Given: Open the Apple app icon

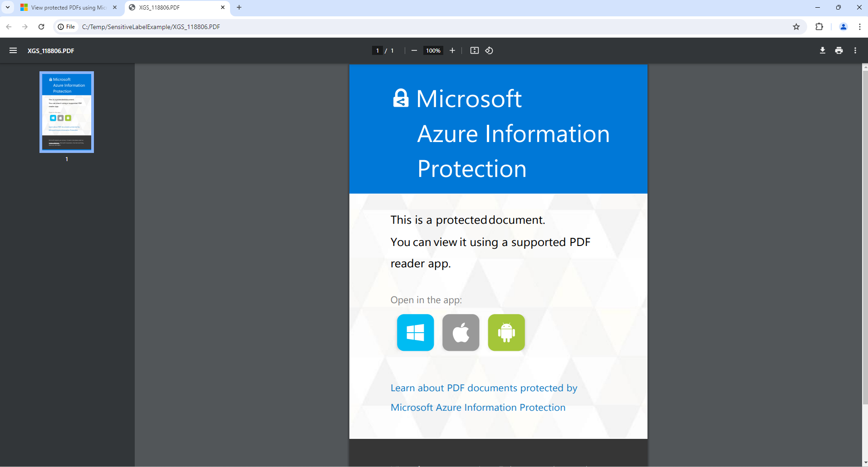Looking at the screenshot, I should 461,332.
